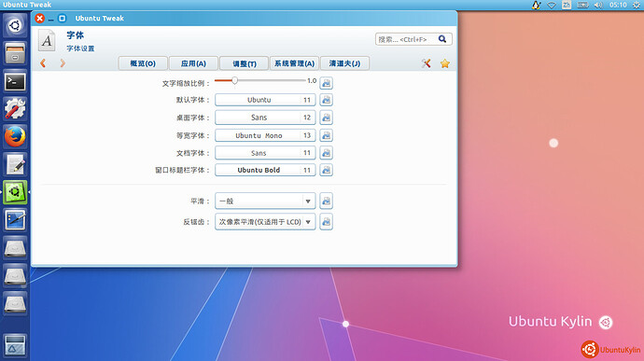Switch to the 应用(A) tab
Screen dimensions: 644x361
point(193,63)
